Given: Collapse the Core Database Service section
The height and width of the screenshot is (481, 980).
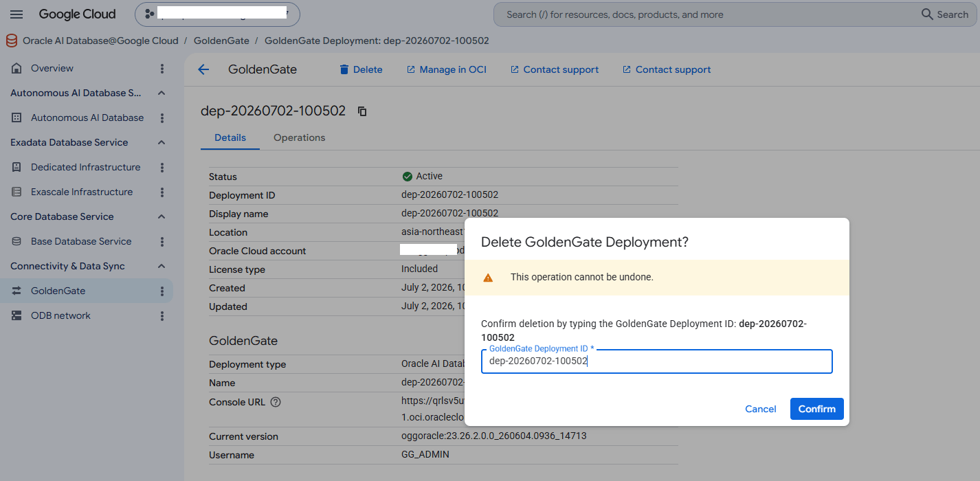Looking at the screenshot, I should 162,216.
